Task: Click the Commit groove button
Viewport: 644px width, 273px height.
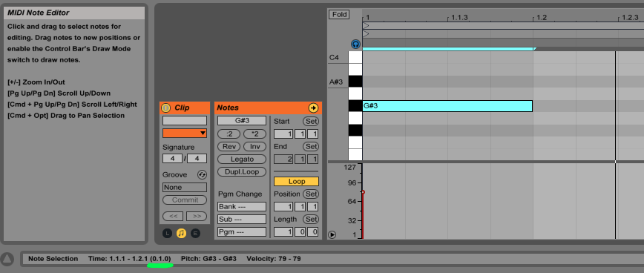Action: pyautogui.click(x=185, y=200)
